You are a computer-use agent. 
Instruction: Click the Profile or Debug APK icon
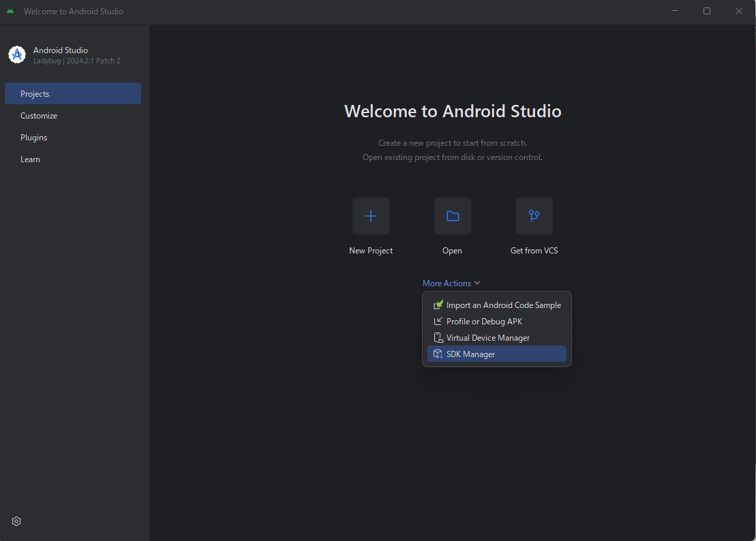pyautogui.click(x=438, y=322)
